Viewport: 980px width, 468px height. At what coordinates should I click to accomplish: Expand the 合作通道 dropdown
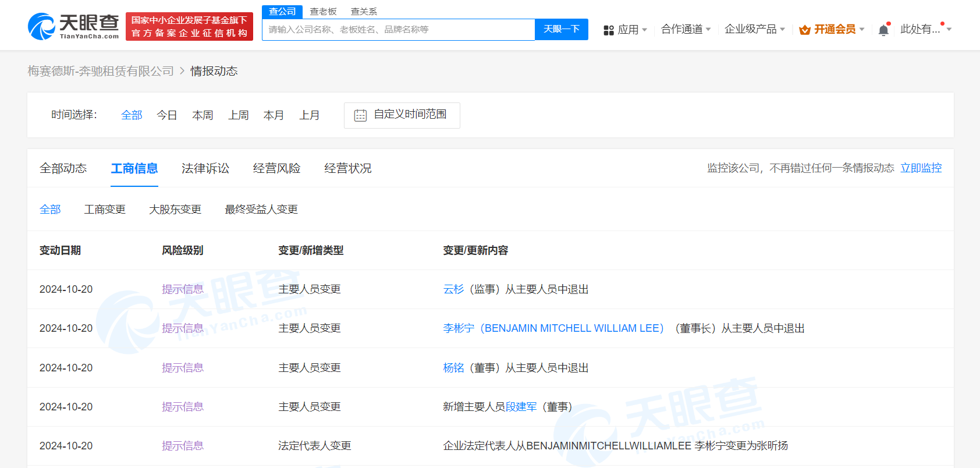tap(686, 29)
